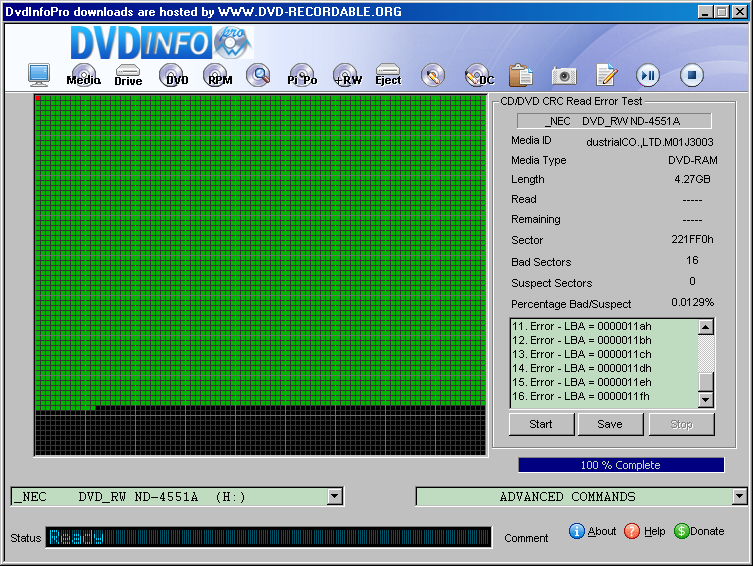
Task: Open the Drive info toolbar icon
Action: pyautogui.click(x=128, y=75)
